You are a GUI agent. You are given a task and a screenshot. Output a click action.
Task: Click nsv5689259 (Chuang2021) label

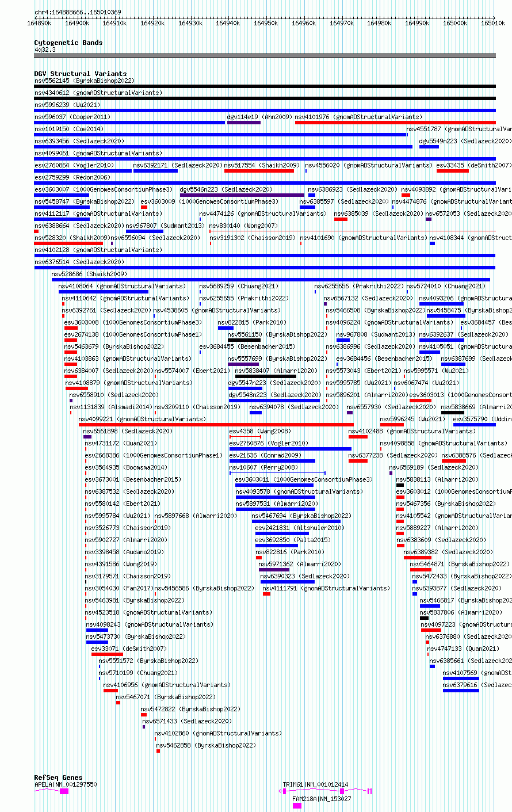(x=239, y=286)
